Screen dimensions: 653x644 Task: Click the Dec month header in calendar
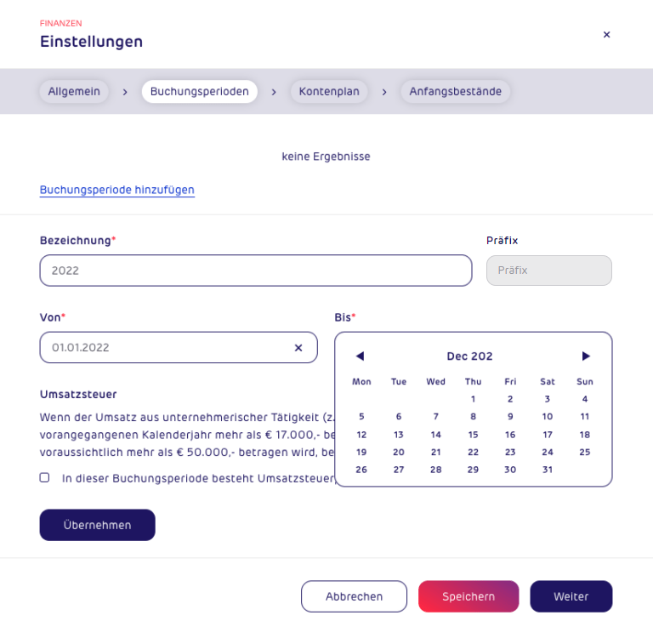tap(469, 356)
